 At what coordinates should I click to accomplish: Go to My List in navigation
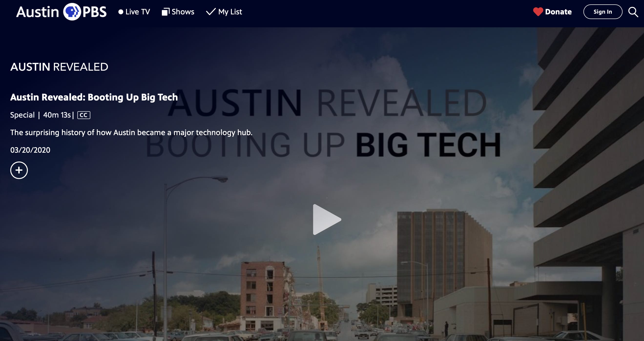(230, 12)
